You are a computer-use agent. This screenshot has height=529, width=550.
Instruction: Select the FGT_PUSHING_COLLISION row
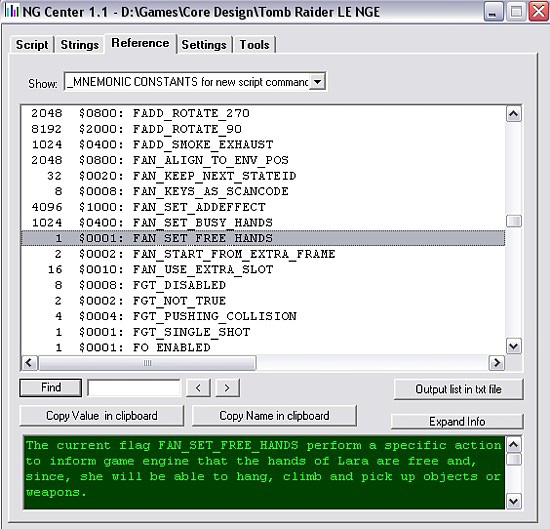(263, 316)
